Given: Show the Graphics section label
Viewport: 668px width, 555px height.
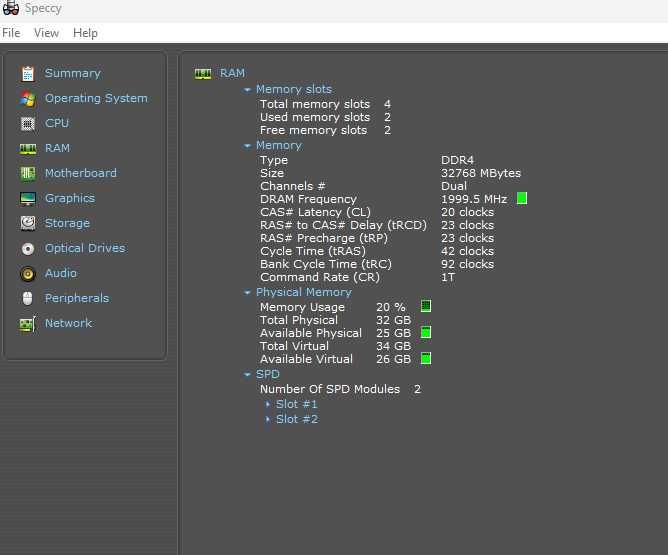Looking at the screenshot, I should 70,198.
